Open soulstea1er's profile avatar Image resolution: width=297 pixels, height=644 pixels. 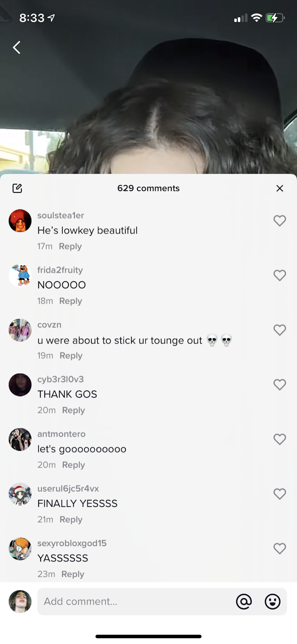(x=20, y=220)
